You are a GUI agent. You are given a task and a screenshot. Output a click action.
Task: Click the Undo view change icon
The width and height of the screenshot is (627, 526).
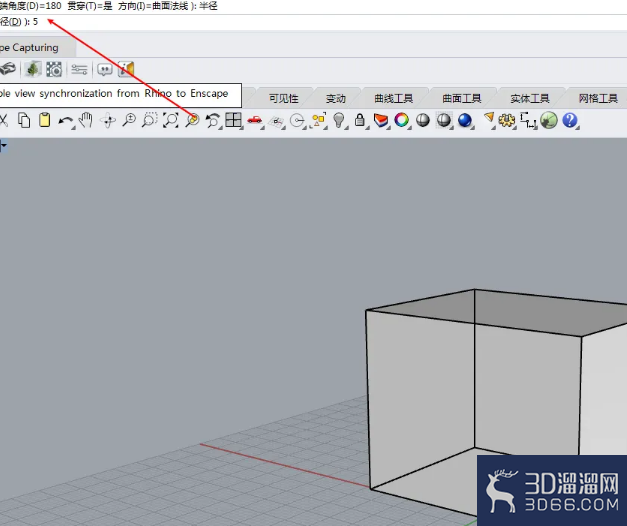point(213,120)
